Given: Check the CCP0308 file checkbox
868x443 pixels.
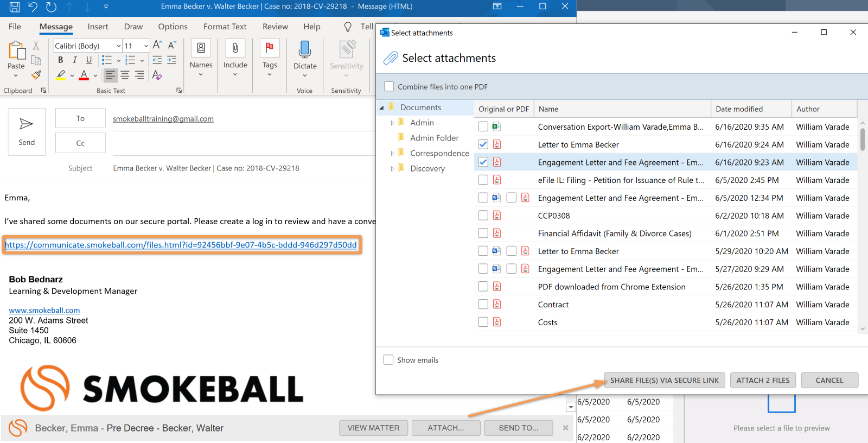Looking at the screenshot, I should tap(483, 216).
